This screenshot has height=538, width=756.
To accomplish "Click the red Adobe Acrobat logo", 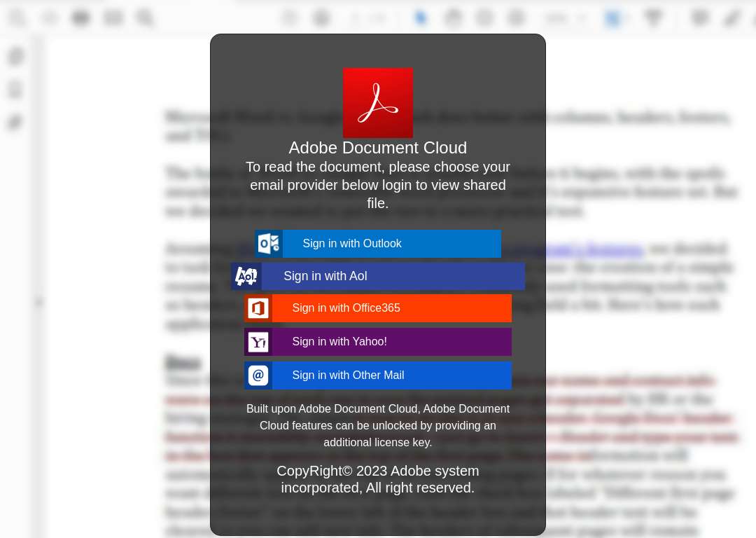I will 378,103.
